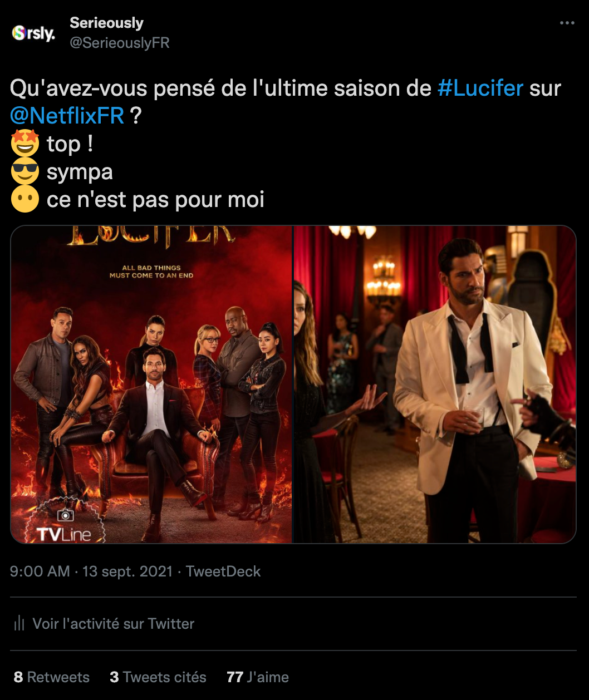589x700 pixels.
Task: Open the Lucifer cast poster image
Action: tap(151, 384)
